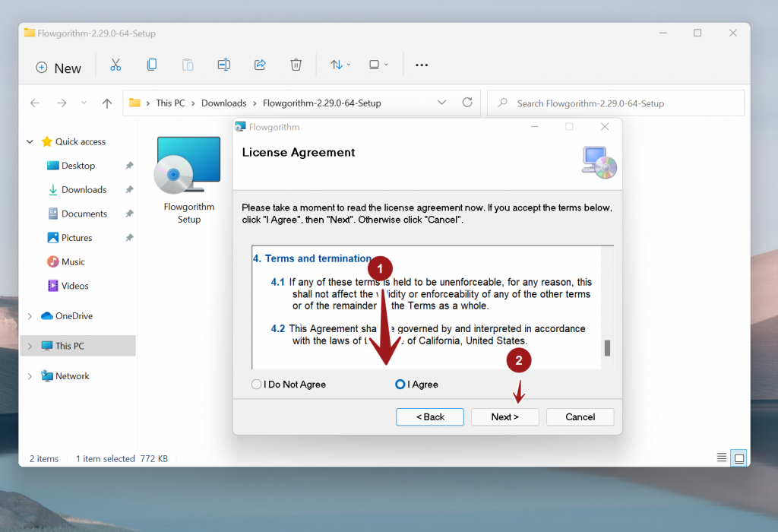Refresh the current folder view

467,103
